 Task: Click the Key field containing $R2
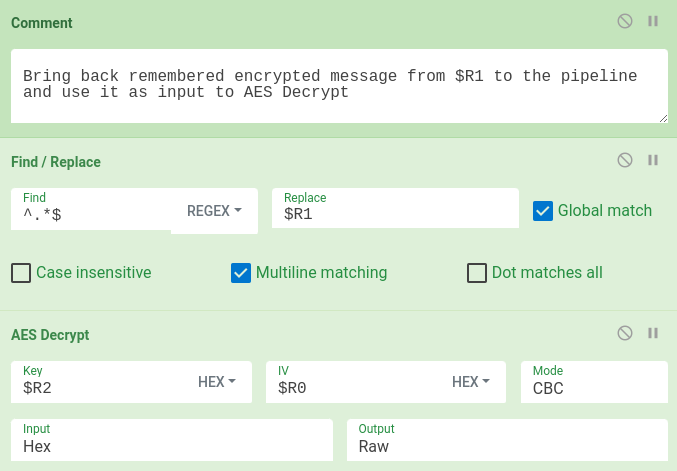[101, 382]
